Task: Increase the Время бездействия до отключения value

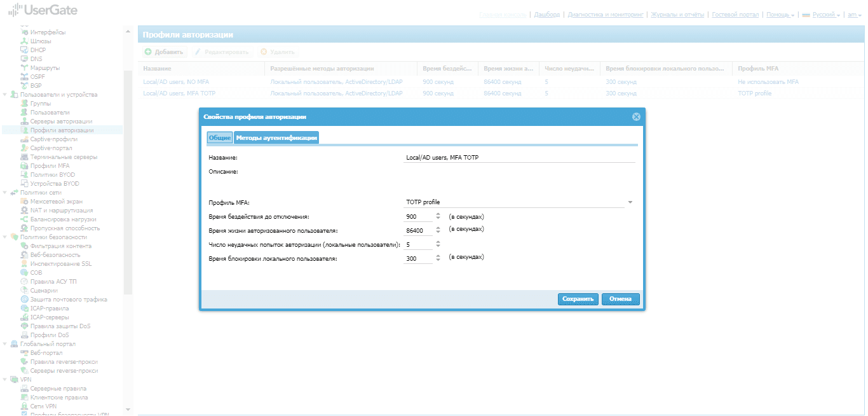Action: [438, 214]
